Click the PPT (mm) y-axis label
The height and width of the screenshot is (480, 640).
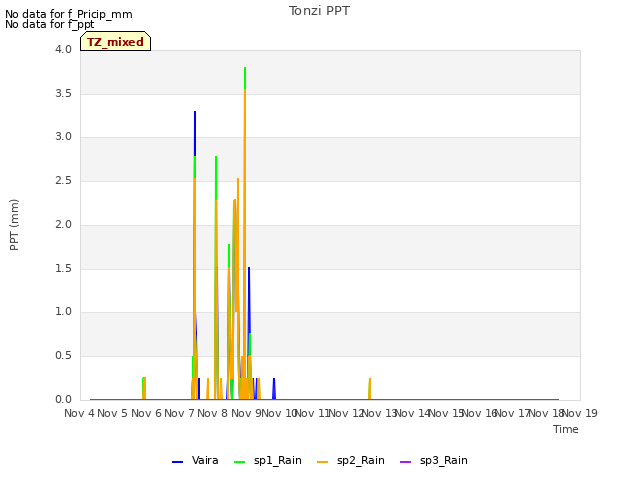tap(14, 225)
